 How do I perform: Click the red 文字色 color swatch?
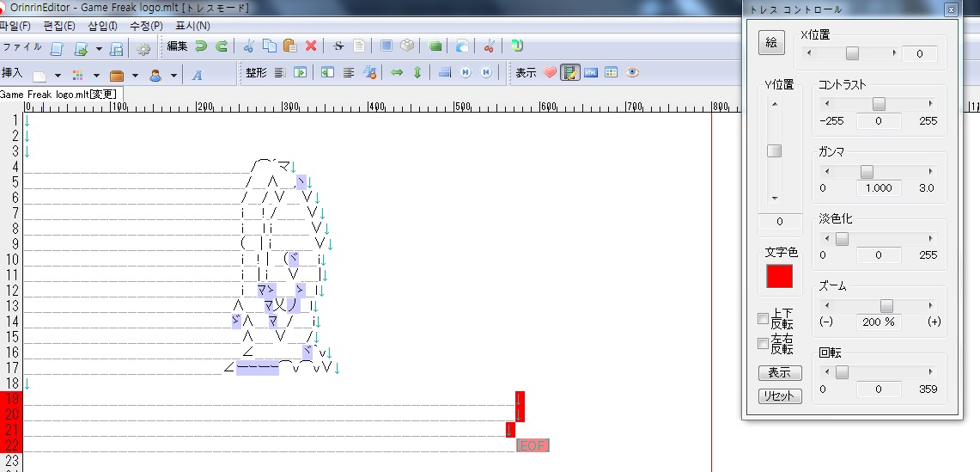pos(779,277)
